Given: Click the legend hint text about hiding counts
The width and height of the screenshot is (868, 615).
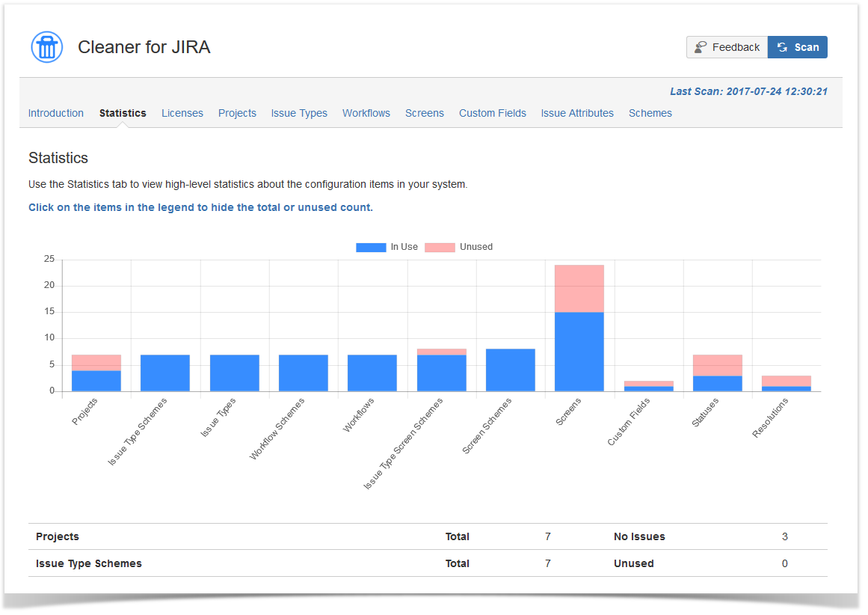Looking at the screenshot, I should [200, 207].
